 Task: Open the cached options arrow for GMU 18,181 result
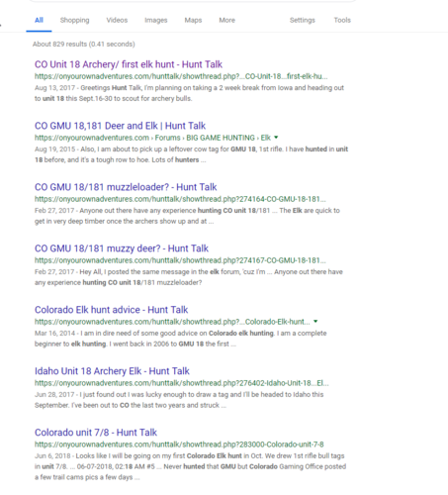tap(276, 138)
